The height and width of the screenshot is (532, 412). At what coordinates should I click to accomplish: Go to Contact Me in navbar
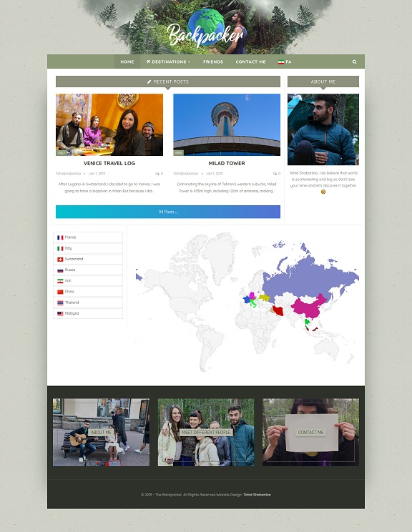(x=251, y=61)
